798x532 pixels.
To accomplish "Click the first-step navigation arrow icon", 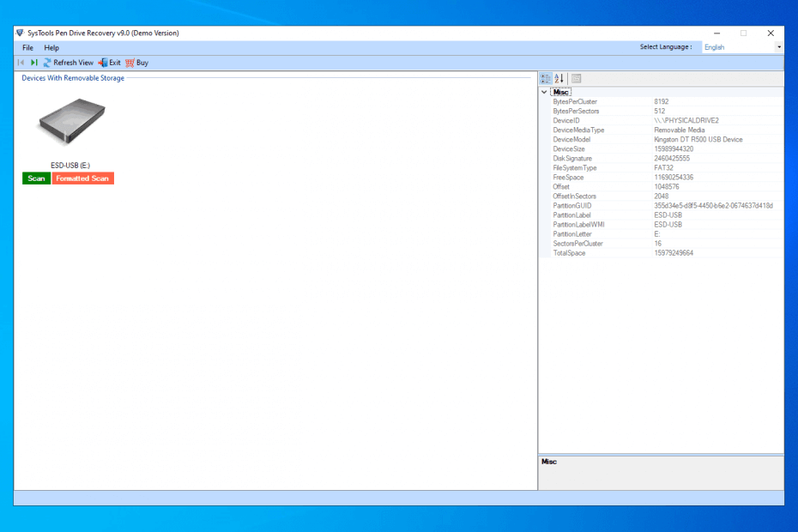I will (x=21, y=63).
